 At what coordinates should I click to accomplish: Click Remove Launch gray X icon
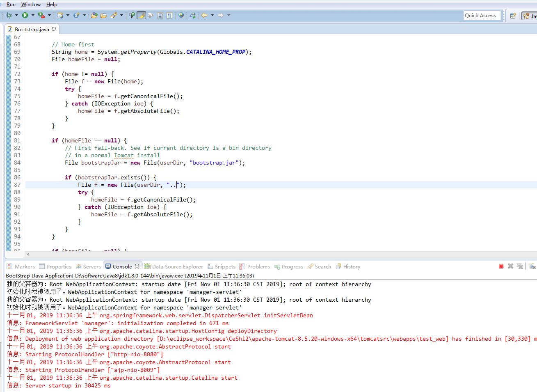(510, 266)
